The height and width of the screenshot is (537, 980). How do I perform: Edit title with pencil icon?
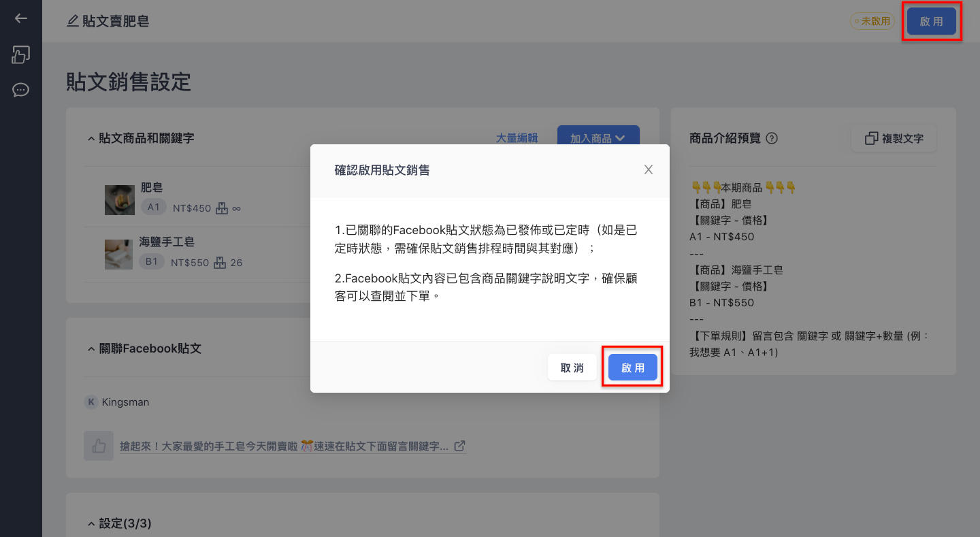[73, 21]
